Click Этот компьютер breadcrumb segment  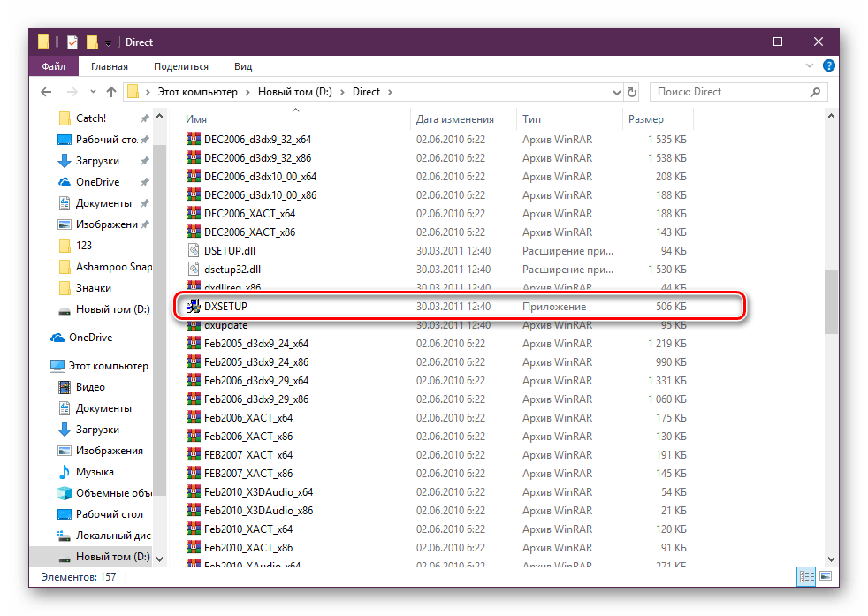point(198,92)
